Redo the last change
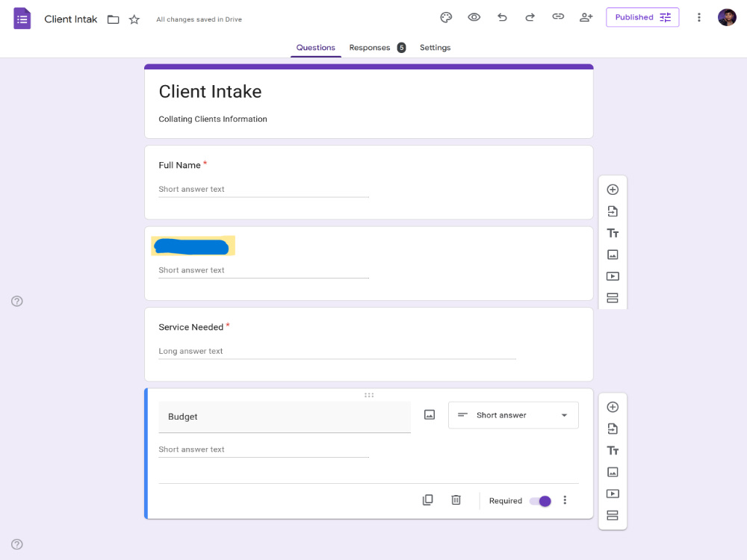 530,18
